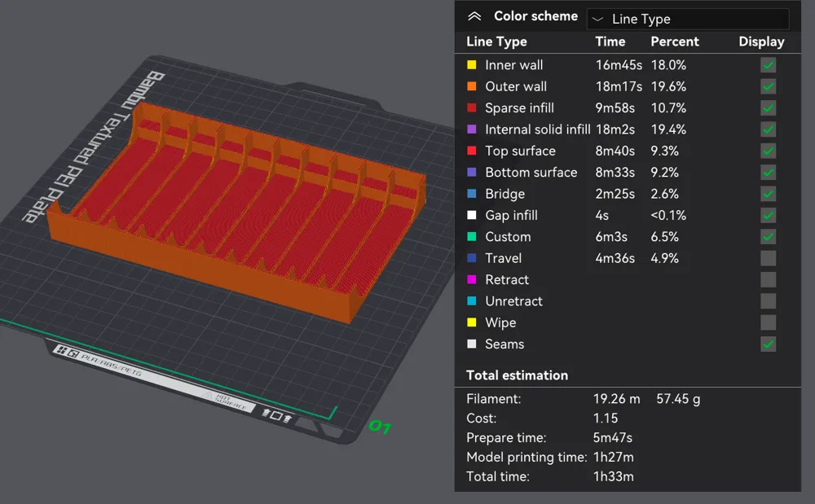Select the Wipe label
815x504 pixels.
[500, 323]
